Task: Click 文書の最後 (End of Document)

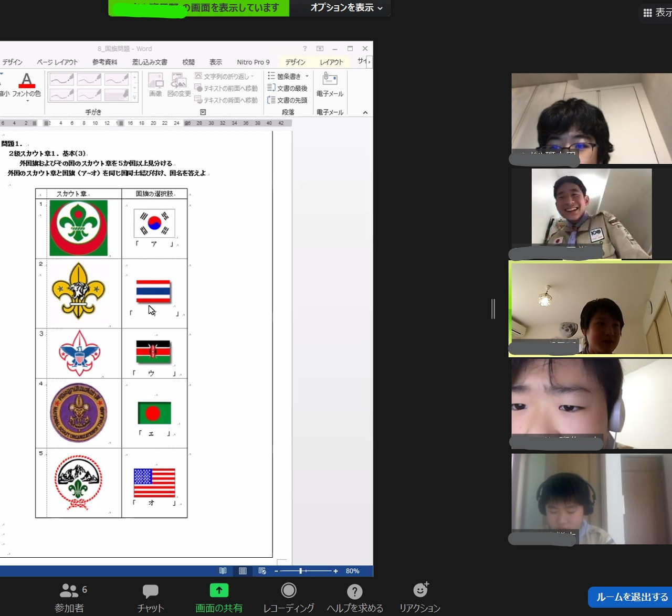Action: (x=287, y=88)
